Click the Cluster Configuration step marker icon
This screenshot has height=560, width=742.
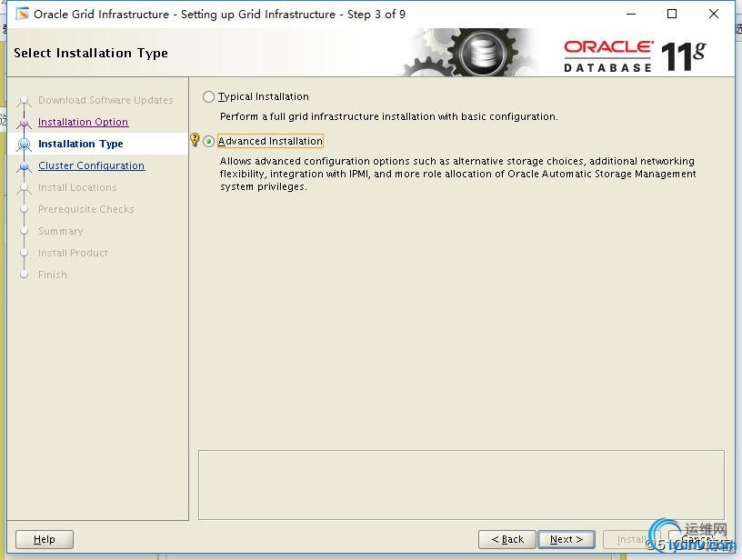pyautogui.click(x=25, y=166)
